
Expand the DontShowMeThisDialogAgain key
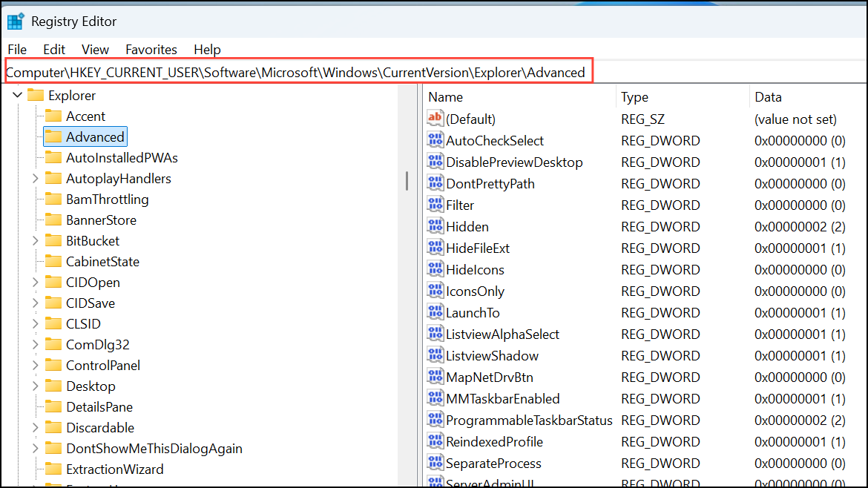(36, 448)
